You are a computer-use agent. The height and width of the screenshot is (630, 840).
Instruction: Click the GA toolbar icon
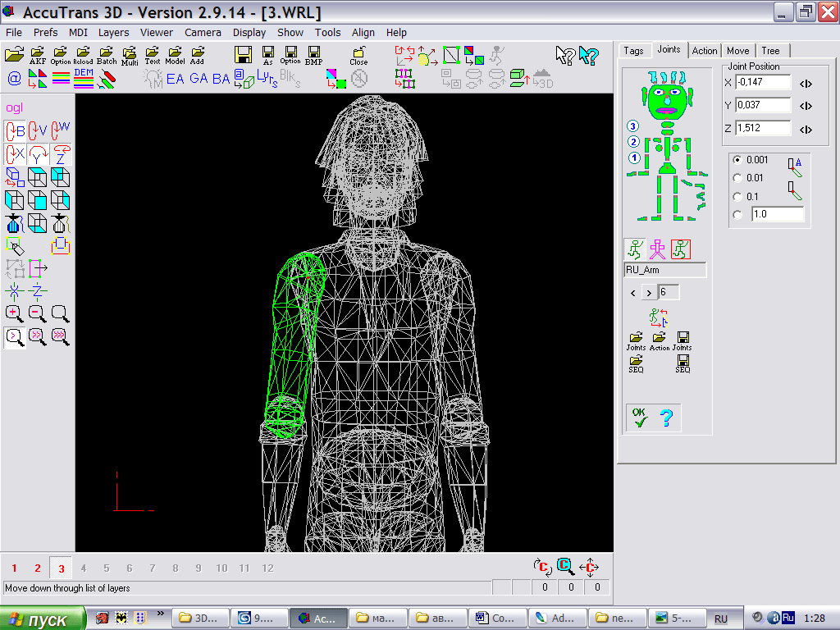(x=199, y=79)
